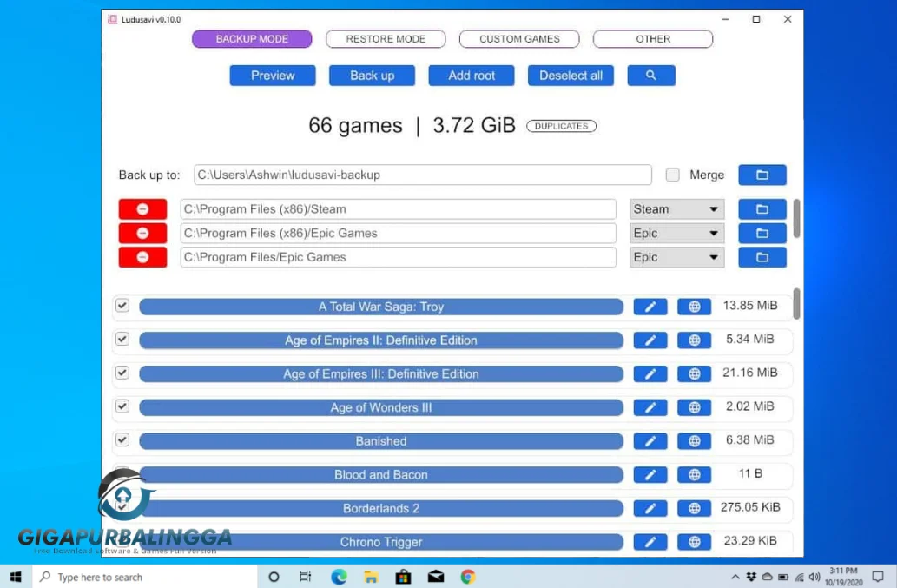Switch to BACKUP MODE tab

(x=252, y=39)
